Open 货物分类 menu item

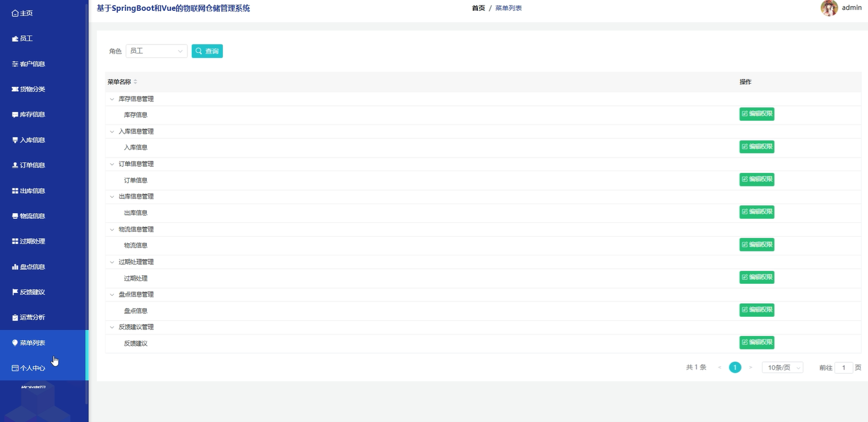44,89
